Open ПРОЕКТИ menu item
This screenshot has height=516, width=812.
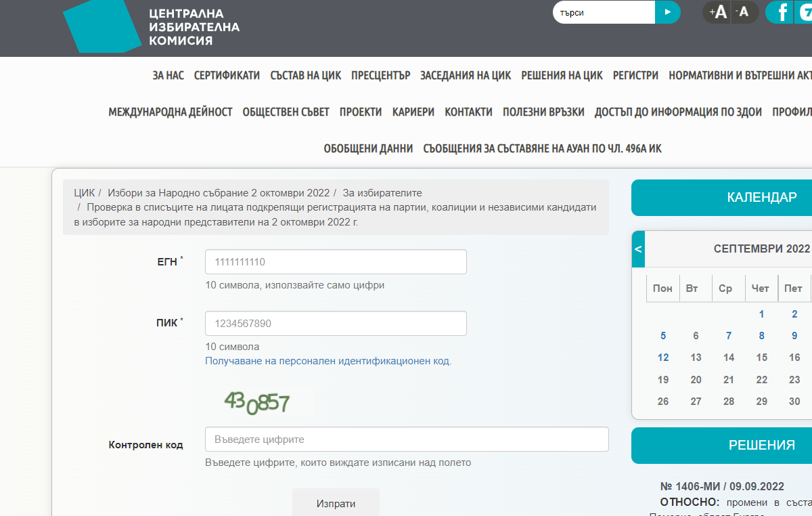coord(361,112)
